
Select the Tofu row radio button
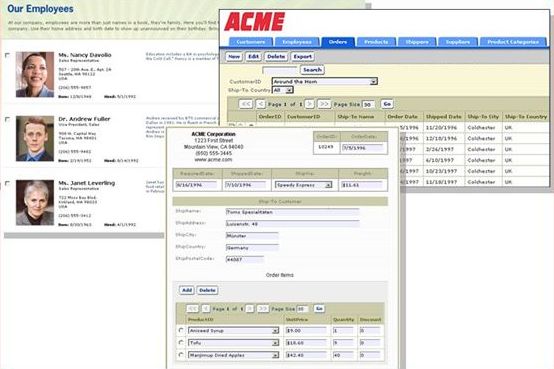pos(181,342)
